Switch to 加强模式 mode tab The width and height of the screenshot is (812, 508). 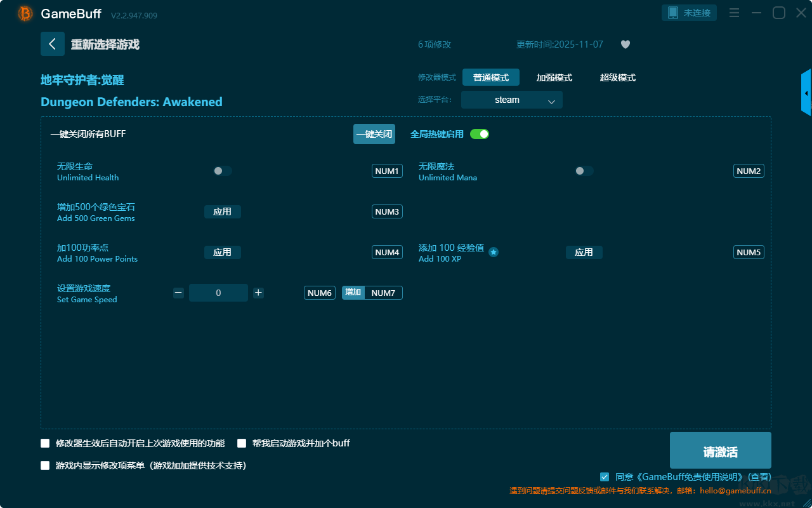tap(554, 77)
